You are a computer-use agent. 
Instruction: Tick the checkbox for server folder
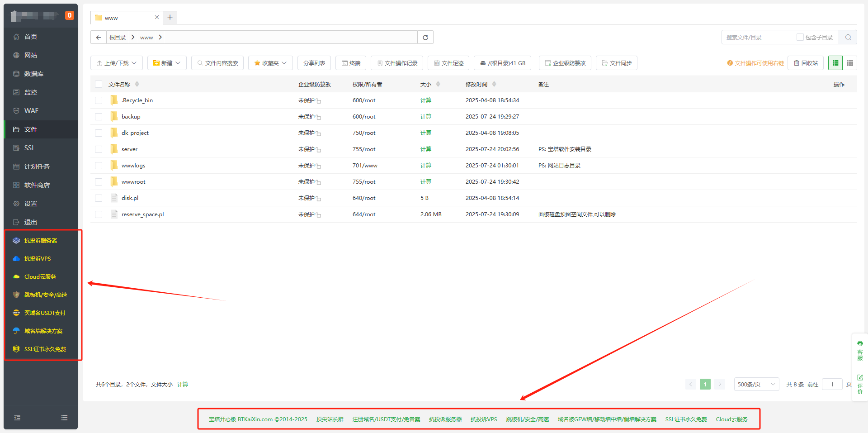[99, 149]
